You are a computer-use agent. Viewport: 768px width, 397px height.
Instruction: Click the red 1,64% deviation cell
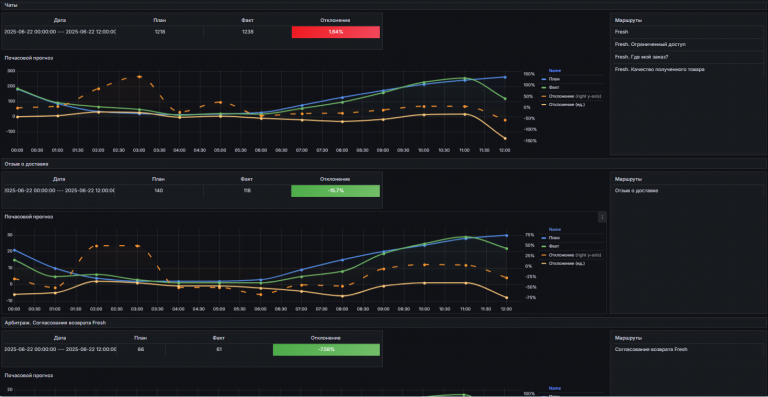[x=336, y=32]
